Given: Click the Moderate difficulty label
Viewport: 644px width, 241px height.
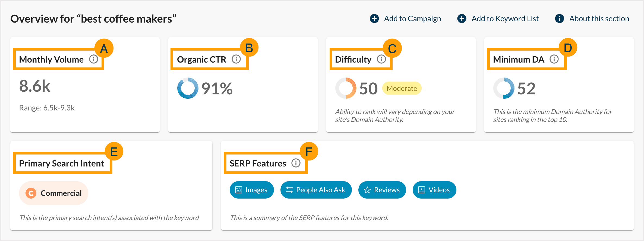Looking at the screenshot, I should click(x=402, y=88).
